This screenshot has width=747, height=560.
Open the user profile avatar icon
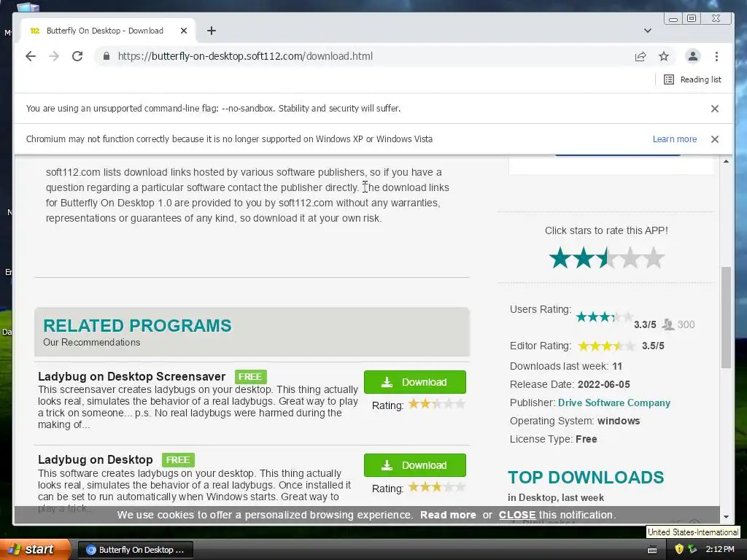(x=693, y=56)
